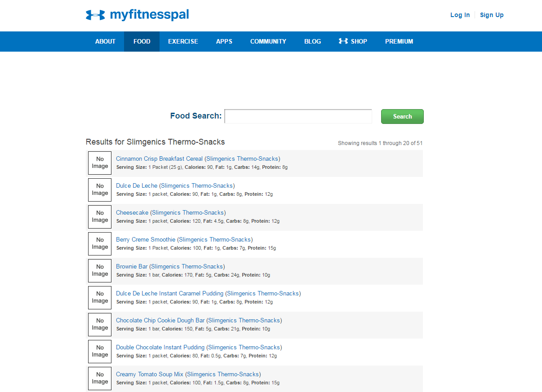
Task: Open the Sign Up link
Action: coord(492,15)
